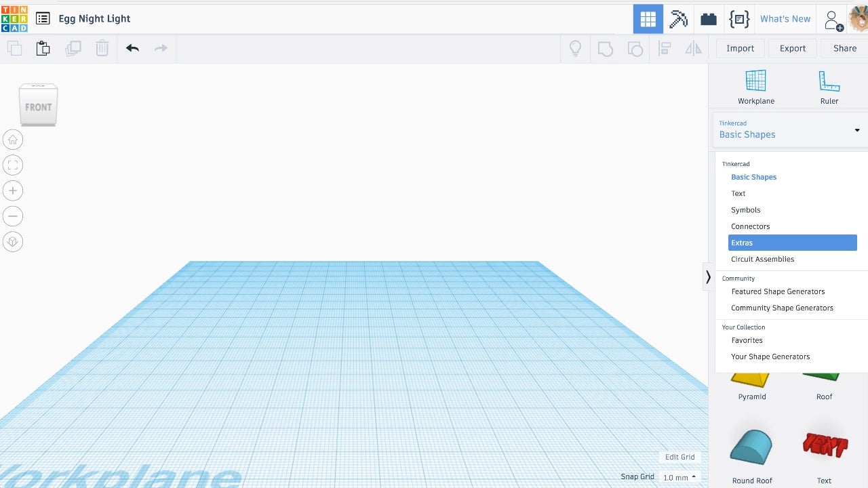Viewport: 868px width, 488px height.
Task: Toggle perspective or orthographic view cube icon
Action: tap(12, 241)
